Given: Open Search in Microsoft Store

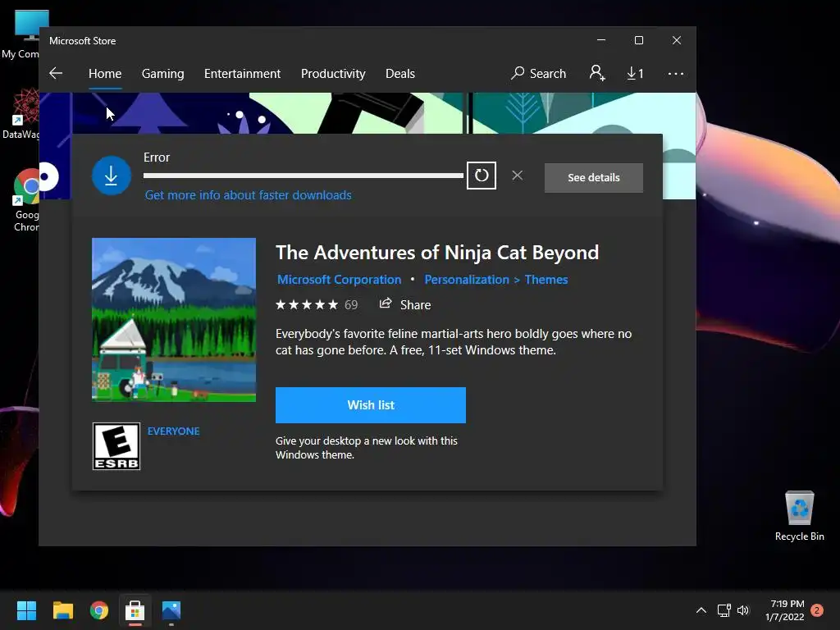Looking at the screenshot, I should (x=538, y=73).
